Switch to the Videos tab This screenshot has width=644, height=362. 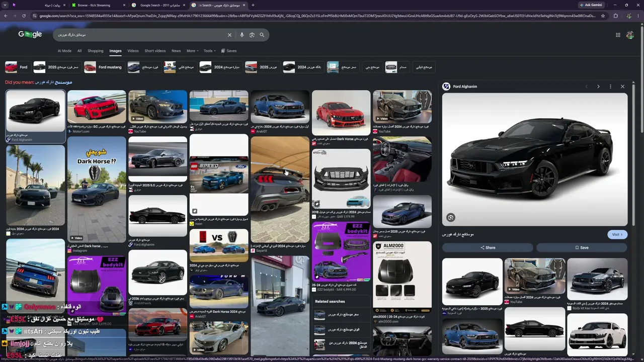[x=133, y=51]
